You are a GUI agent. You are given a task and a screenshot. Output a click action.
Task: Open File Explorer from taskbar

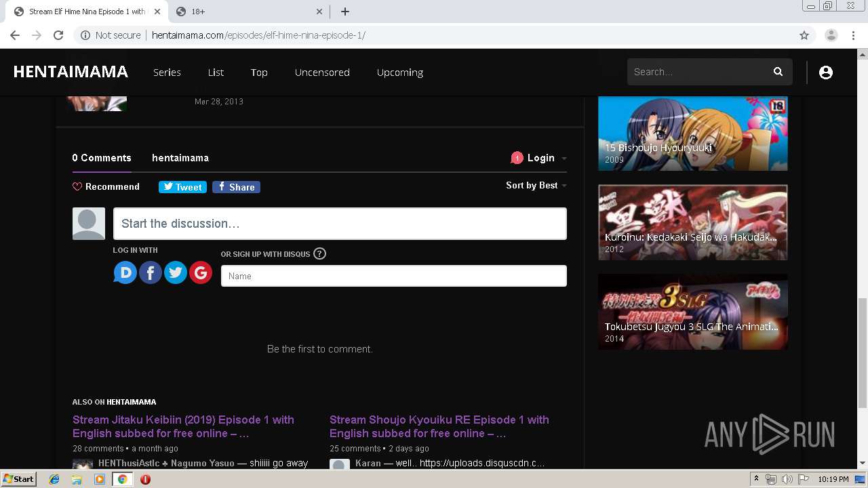(77, 479)
